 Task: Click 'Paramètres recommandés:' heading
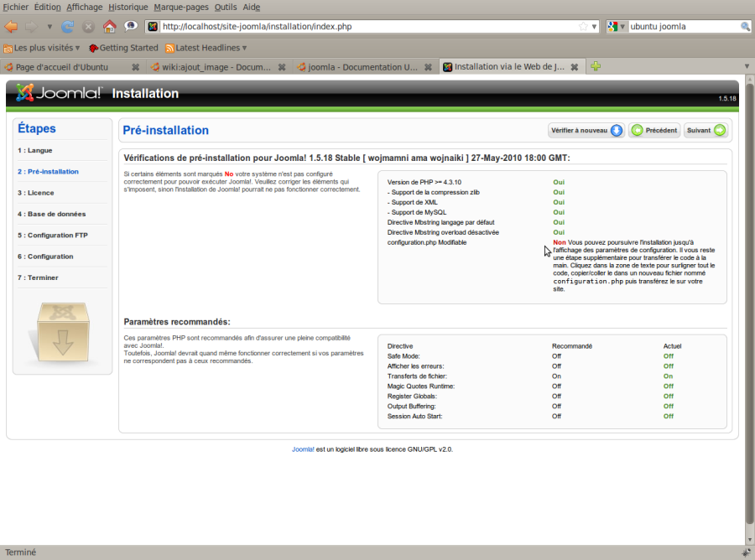[177, 322]
